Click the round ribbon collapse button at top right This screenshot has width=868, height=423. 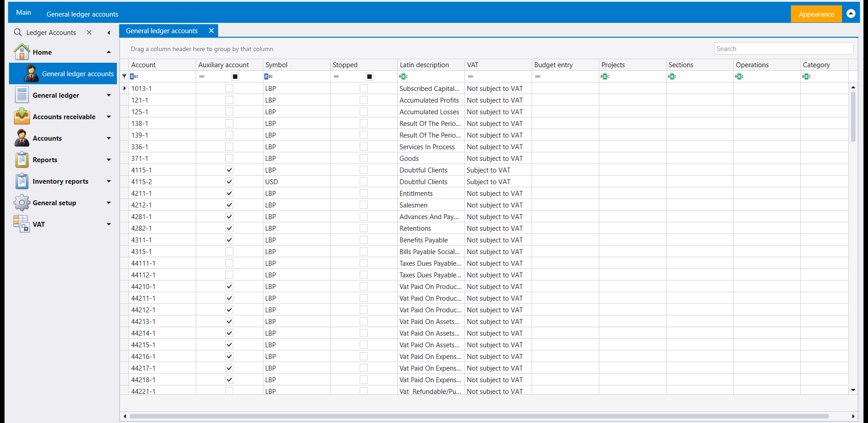[x=851, y=14]
